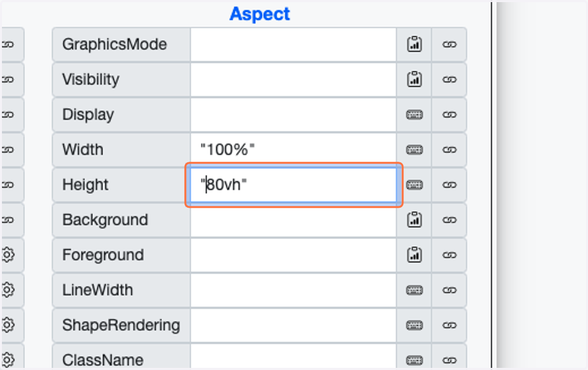
Task: Click inside the Height input field
Action: coord(294,185)
